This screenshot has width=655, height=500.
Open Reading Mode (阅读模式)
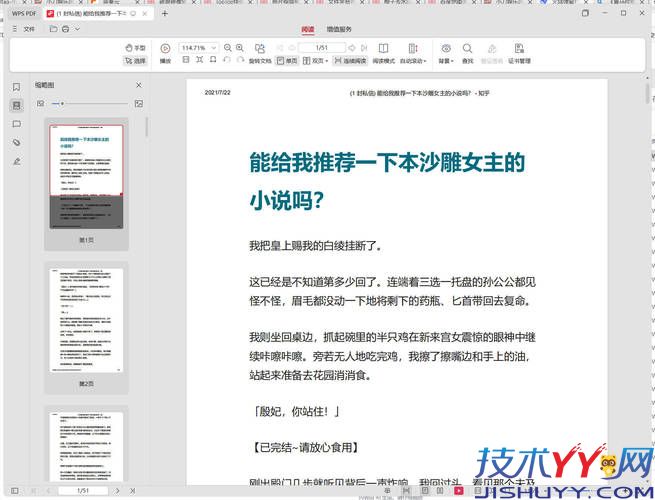click(x=383, y=53)
